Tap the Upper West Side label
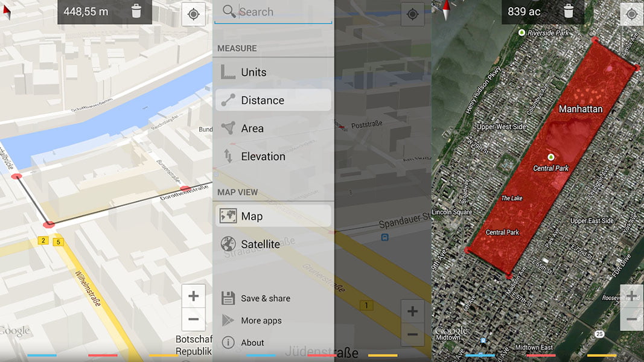 click(x=502, y=127)
